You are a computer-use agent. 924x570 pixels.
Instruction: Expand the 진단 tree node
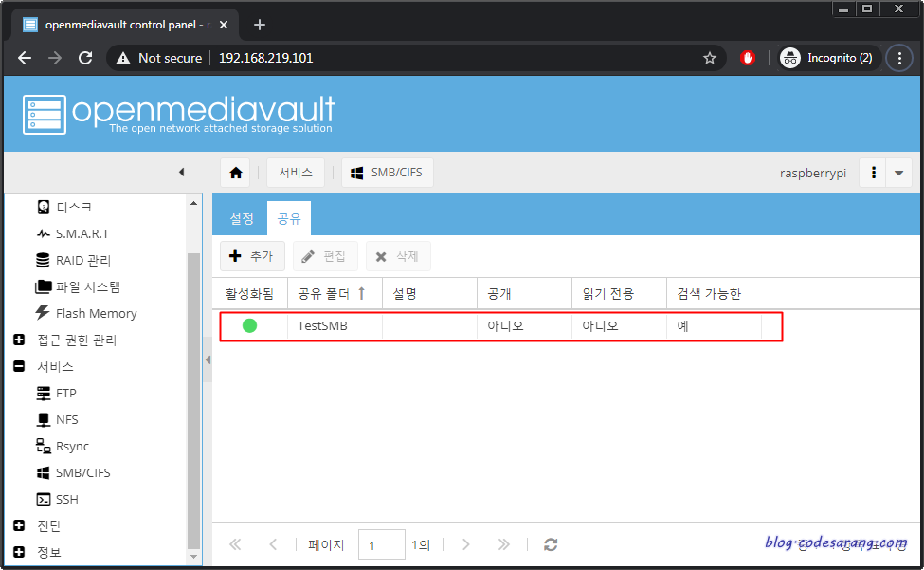[19, 525]
